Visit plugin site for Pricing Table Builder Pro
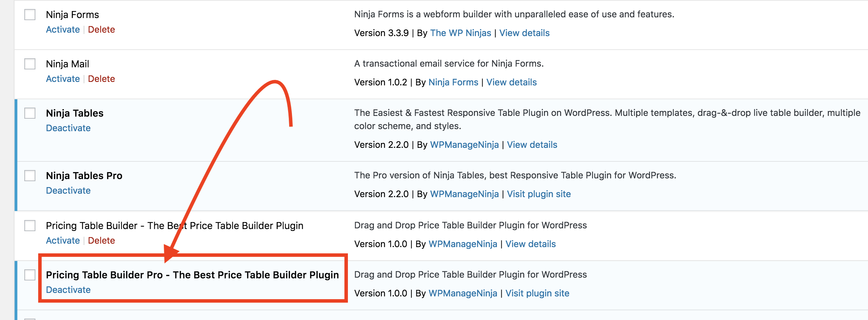This screenshot has width=868, height=320. coord(537,293)
